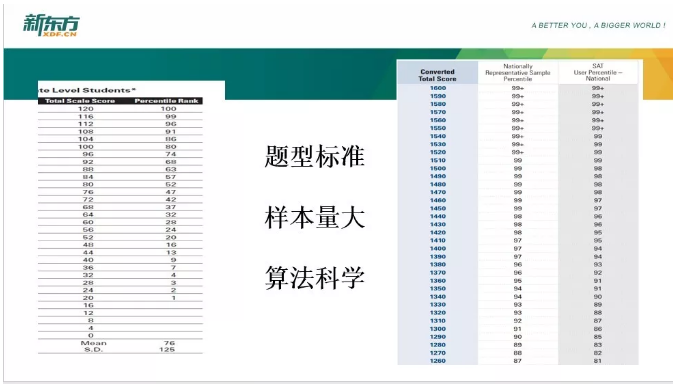
Task: Select score 116 in Total Scale Score column
Action: (x=86, y=116)
